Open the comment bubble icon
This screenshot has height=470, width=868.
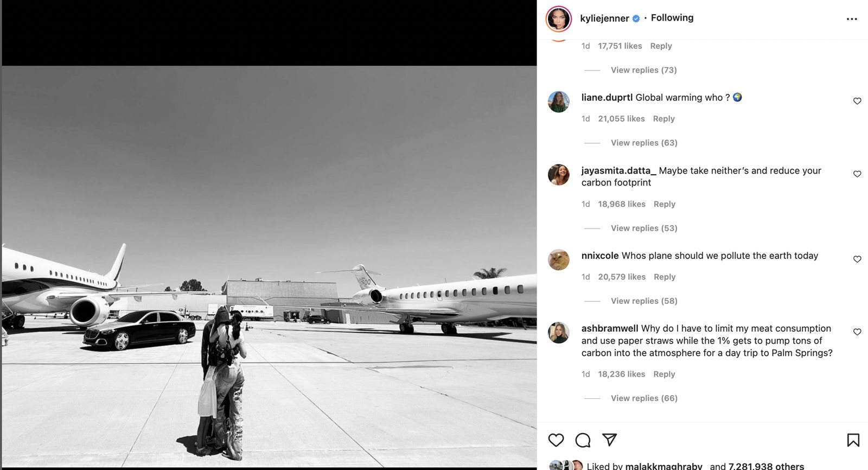pyautogui.click(x=583, y=440)
